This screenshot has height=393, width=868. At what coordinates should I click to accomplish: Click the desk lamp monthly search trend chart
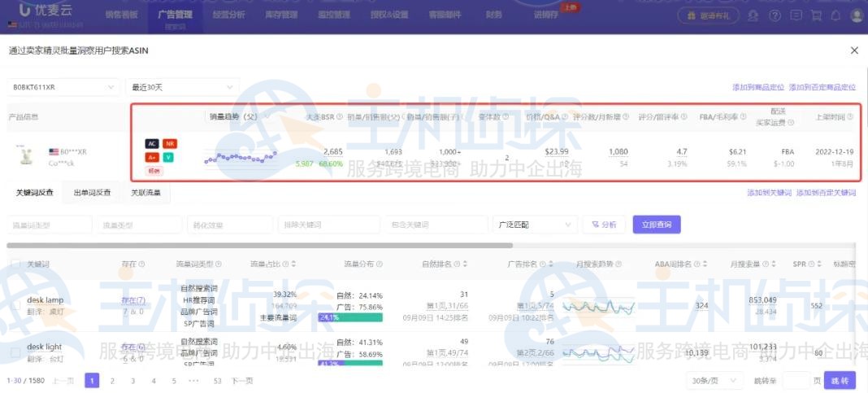pyautogui.click(x=598, y=307)
